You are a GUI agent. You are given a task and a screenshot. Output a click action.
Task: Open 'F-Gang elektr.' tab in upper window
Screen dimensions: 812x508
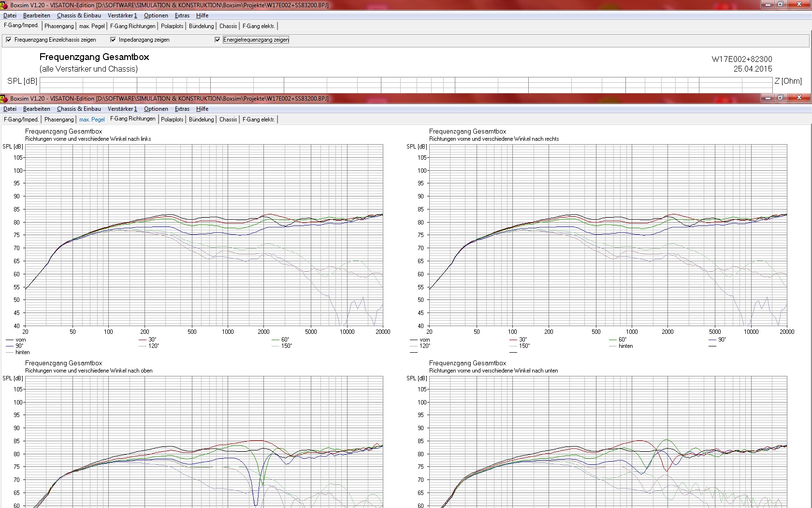pyautogui.click(x=259, y=26)
